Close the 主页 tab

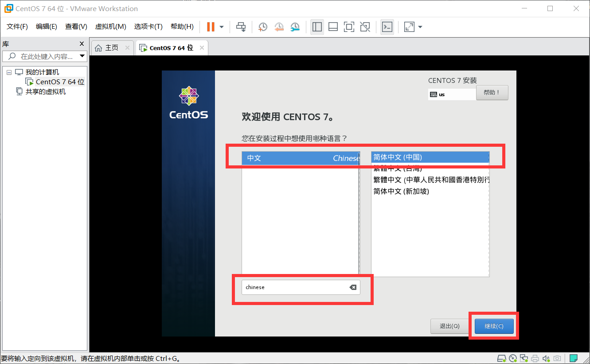[x=127, y=48]
